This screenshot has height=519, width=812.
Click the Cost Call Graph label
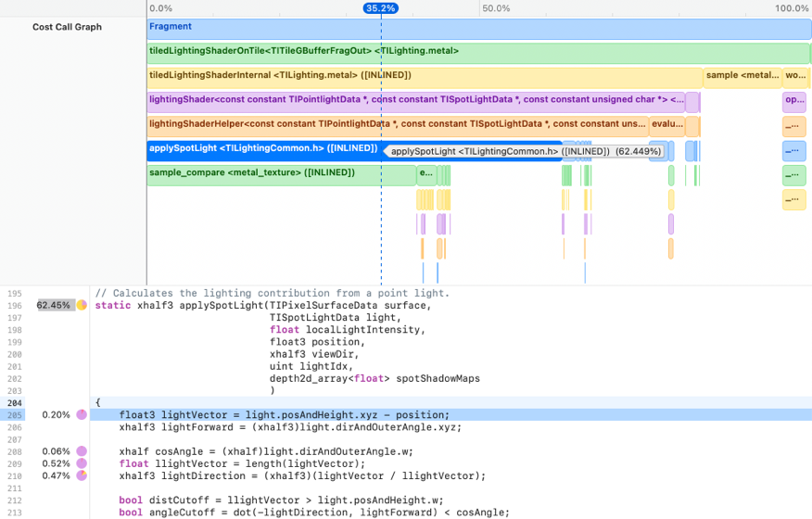pos(67,28)
